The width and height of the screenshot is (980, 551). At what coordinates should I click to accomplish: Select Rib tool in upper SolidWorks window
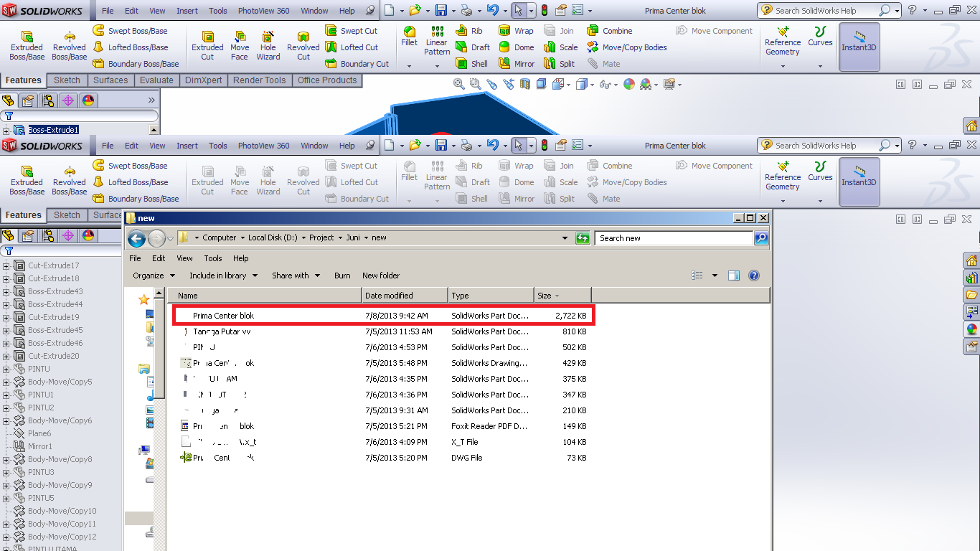click(x=469, y=31)
